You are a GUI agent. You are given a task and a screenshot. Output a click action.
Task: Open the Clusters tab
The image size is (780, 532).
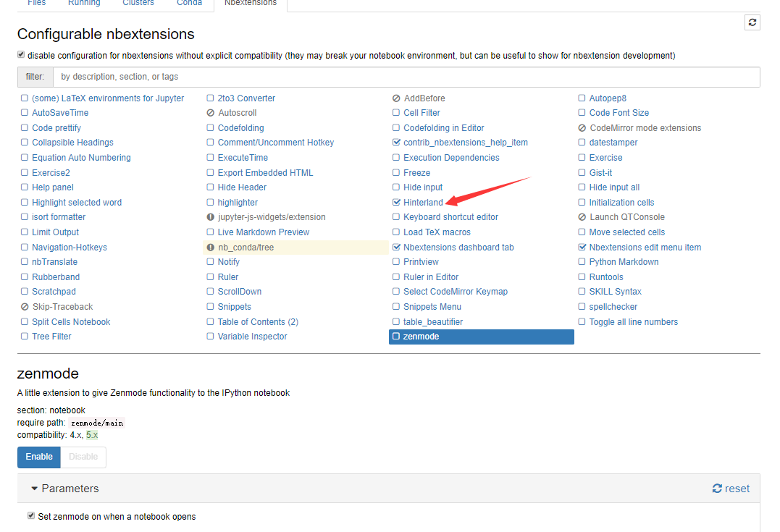(138, 3)
